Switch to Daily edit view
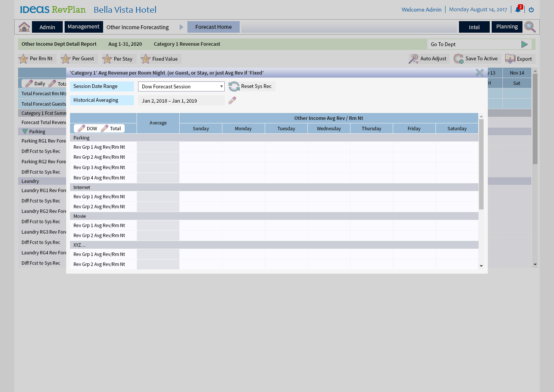Image resolution: width=554 pixels, height=392 pixels. click(35, 84)
